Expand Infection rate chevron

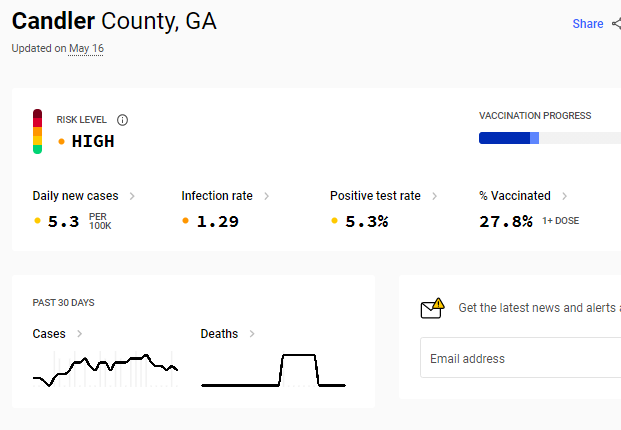coord(267,196)
